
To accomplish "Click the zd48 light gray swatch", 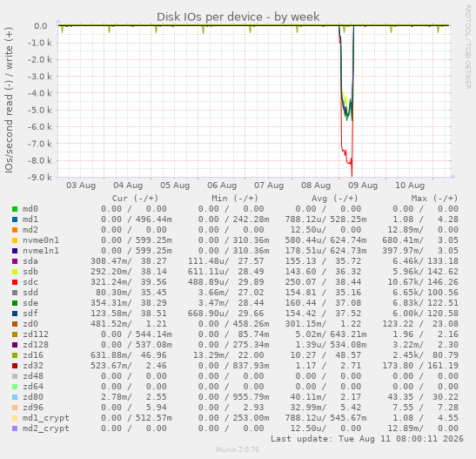I will pos(15,376).
